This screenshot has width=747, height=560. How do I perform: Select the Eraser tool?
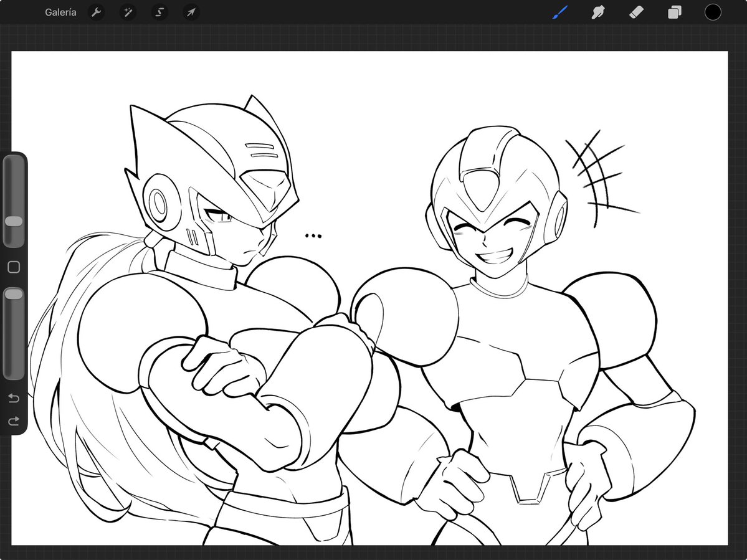(x=637, y=12)
